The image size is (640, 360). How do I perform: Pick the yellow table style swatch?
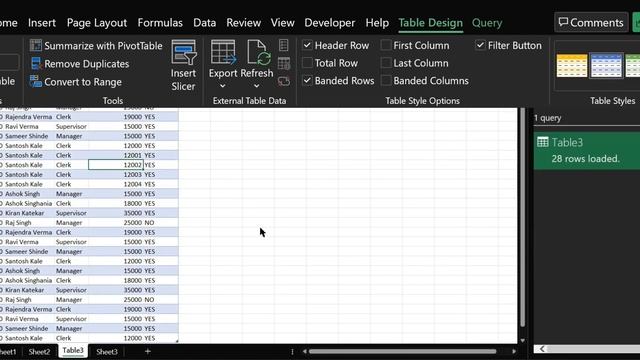pyautogui.click(x=572, y=65)
